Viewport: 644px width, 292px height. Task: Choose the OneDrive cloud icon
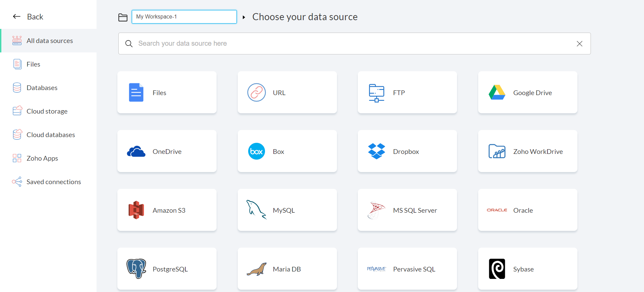136,152
